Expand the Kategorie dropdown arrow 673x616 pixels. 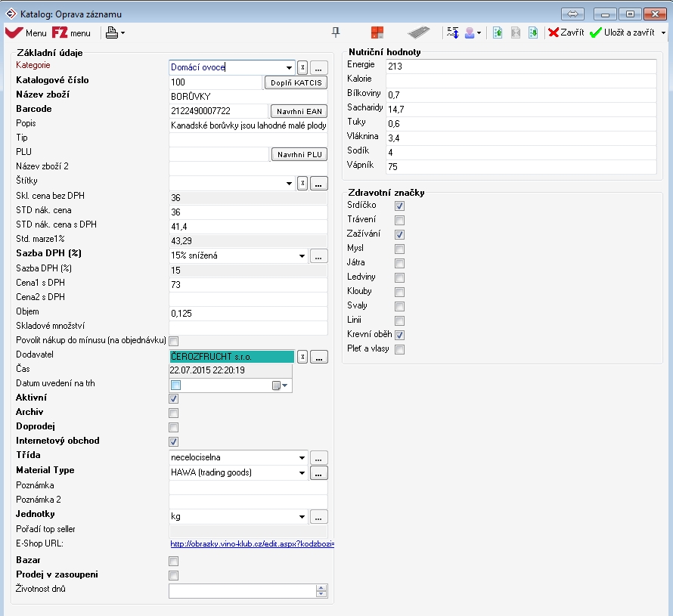coord(289,67)
